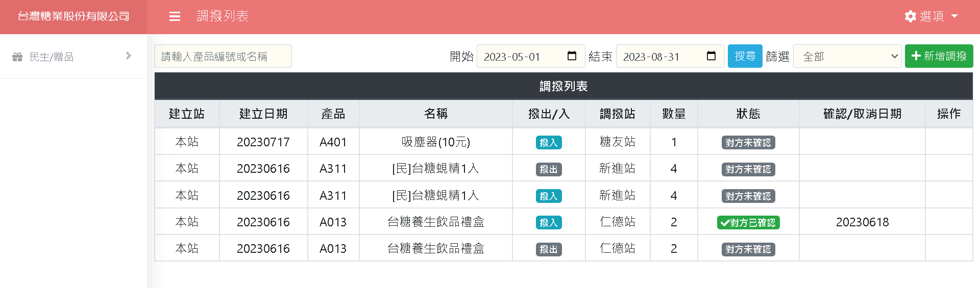
Task: Open the start date calendar picker icon
Action: [x=572, y=56]
